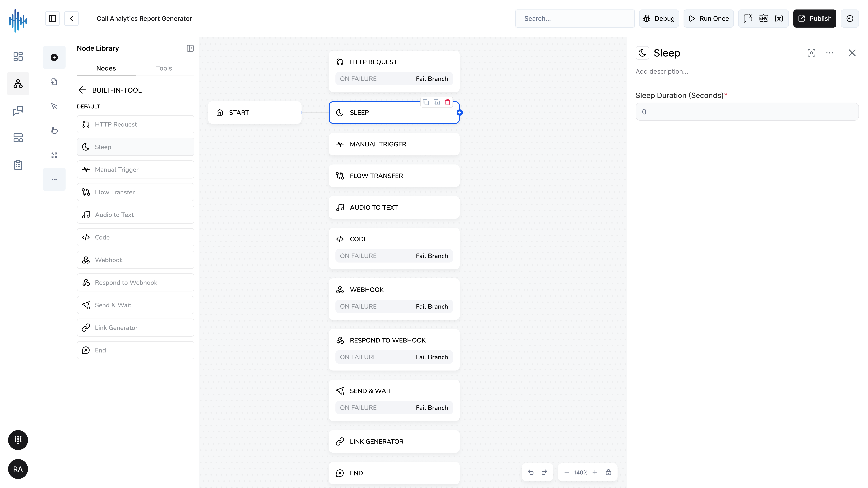The width and height of the screenshot is (868, 488).
Task: Open the templates layout icon in sidebar
Action: 18,138
